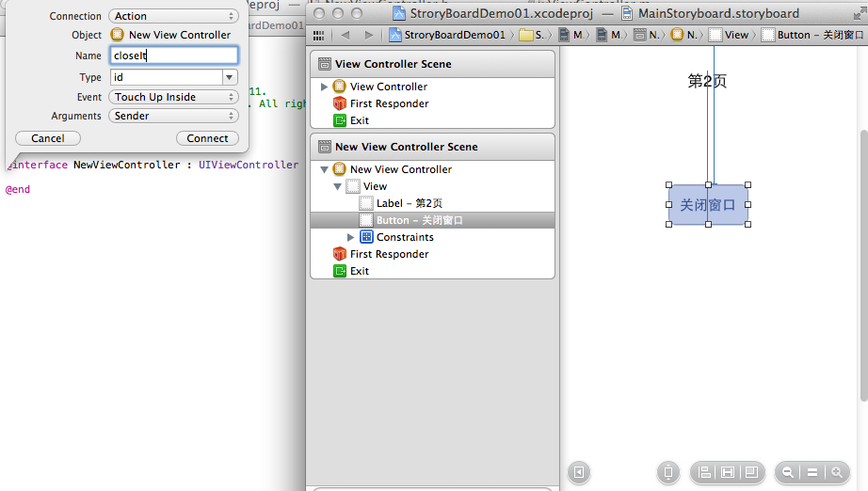
Task: Click the Name field containing closeIt
Action: coord(173,55)
